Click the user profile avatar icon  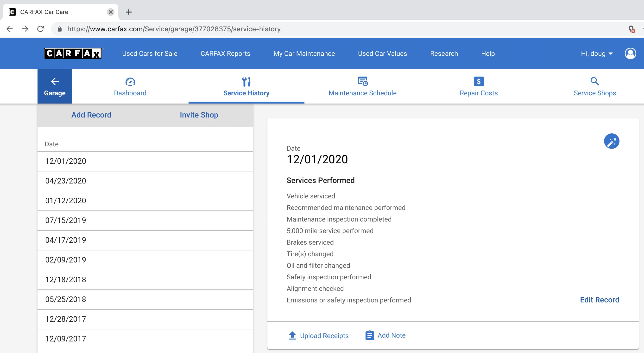pos(630,53)
